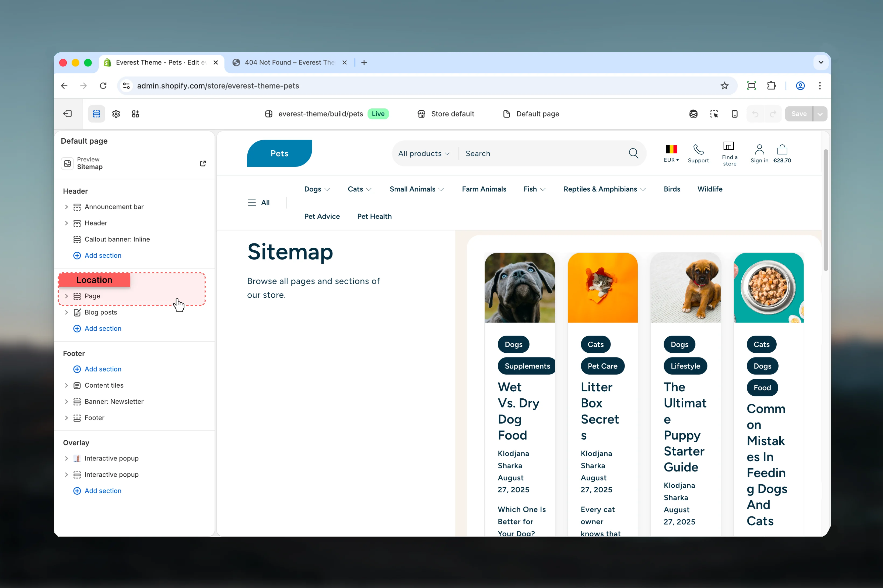883x588 pixels.
Task: Add section under Overlay group
Action: [x=97, y=491]
